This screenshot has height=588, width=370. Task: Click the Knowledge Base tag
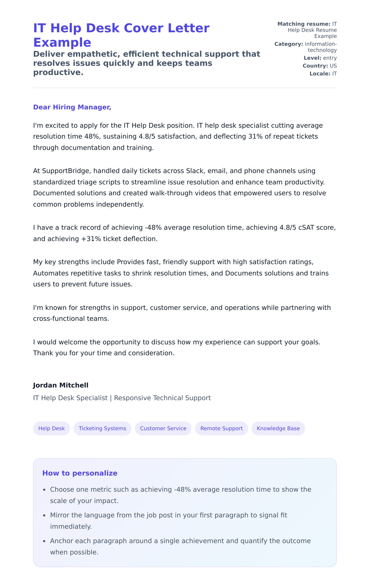pos(278,428)
